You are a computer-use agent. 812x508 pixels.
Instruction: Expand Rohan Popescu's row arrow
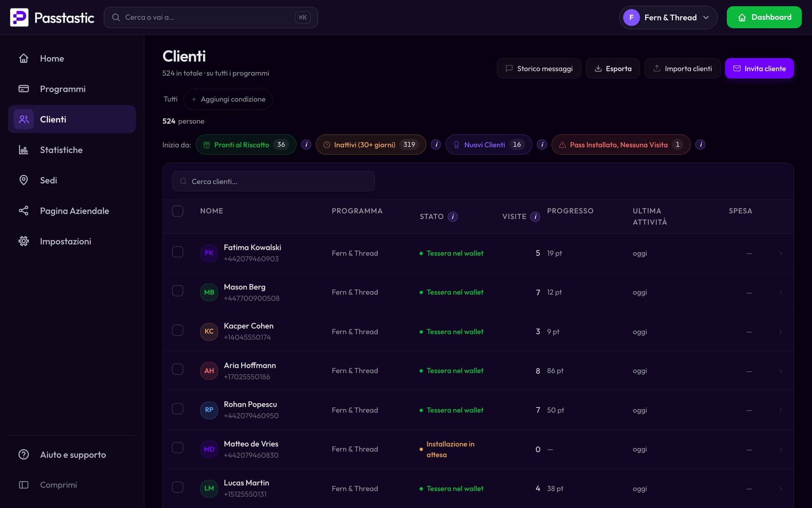[780, 410]
